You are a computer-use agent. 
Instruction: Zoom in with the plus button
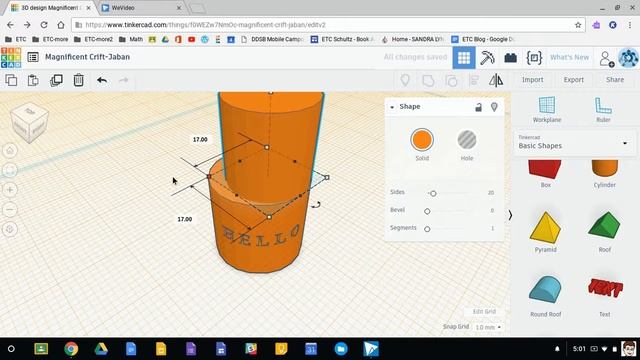click(x=10, y=190)
